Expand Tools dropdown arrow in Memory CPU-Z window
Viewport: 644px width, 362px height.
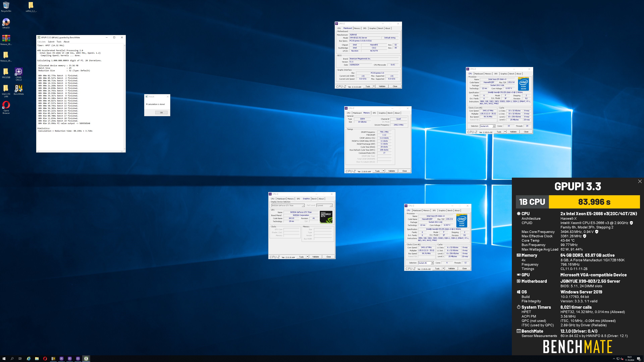pos(383,171)
